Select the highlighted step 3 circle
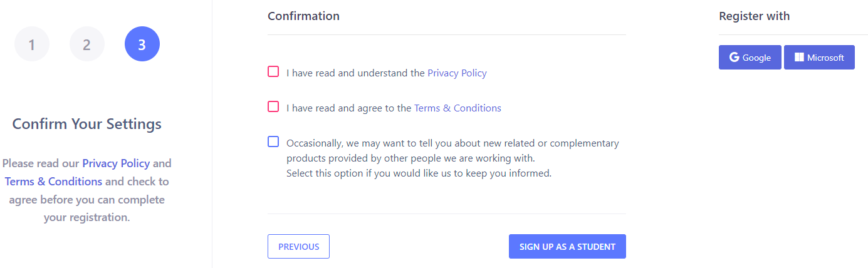The height and width of the screenshot is (268, 868). [142, 44]
